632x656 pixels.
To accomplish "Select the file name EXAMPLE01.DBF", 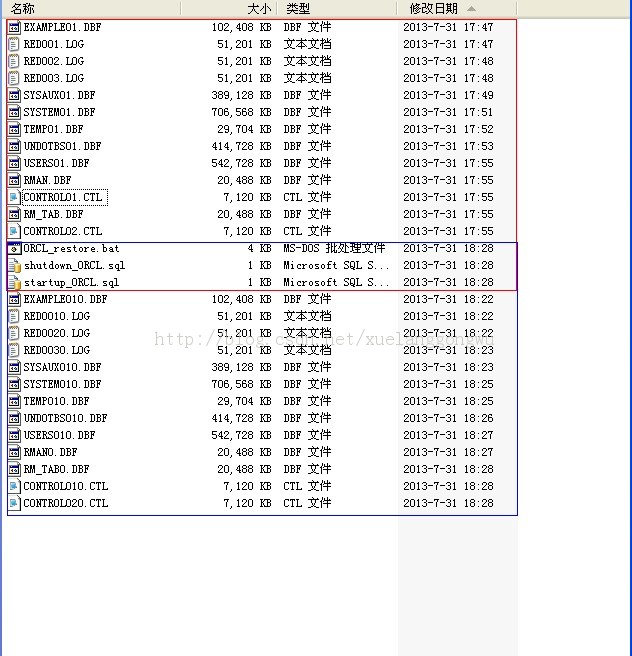I will point(62,28).
